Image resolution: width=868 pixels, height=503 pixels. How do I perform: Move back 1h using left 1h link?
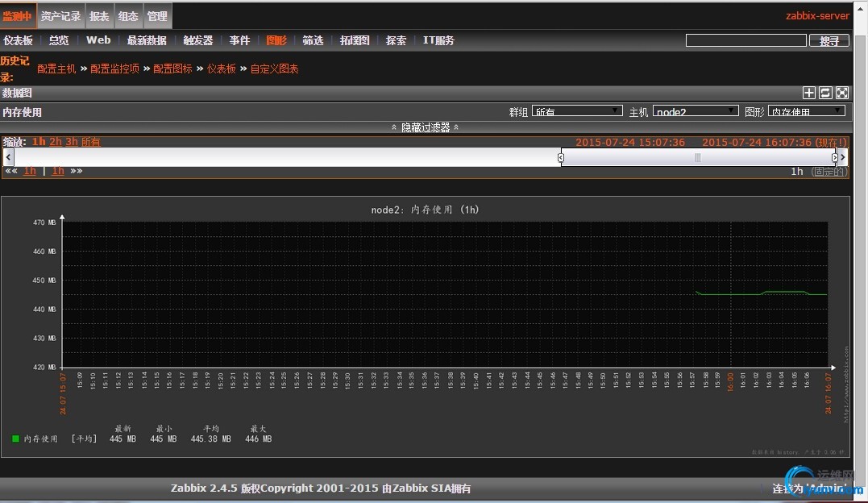(30, 171)
